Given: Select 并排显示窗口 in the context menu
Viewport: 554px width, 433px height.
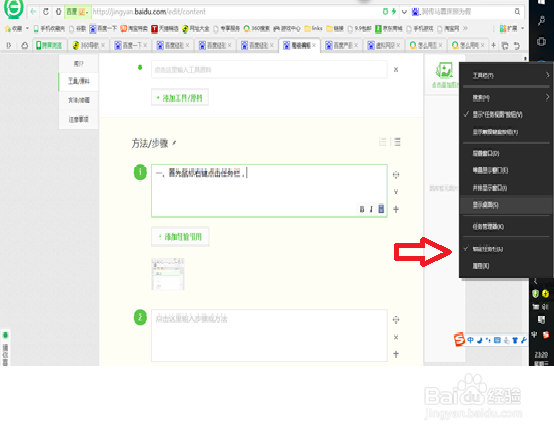Looking at the screenshot, I should (506, 188).
